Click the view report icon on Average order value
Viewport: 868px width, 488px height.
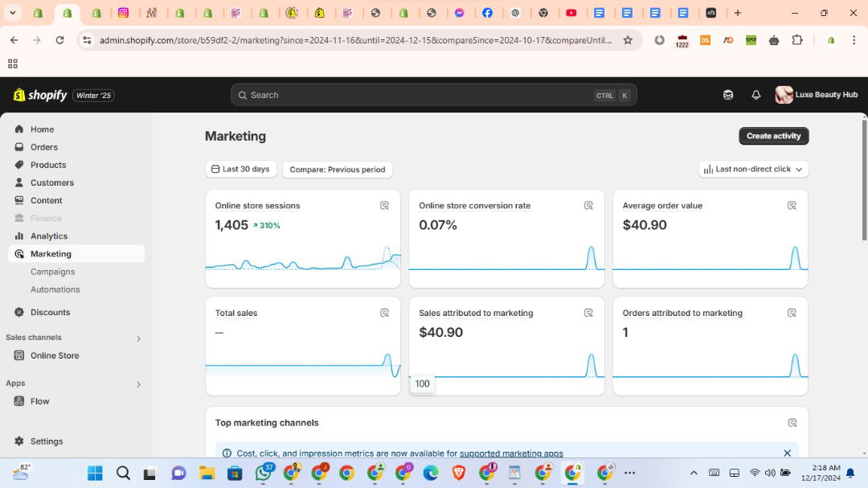point(792,206)
